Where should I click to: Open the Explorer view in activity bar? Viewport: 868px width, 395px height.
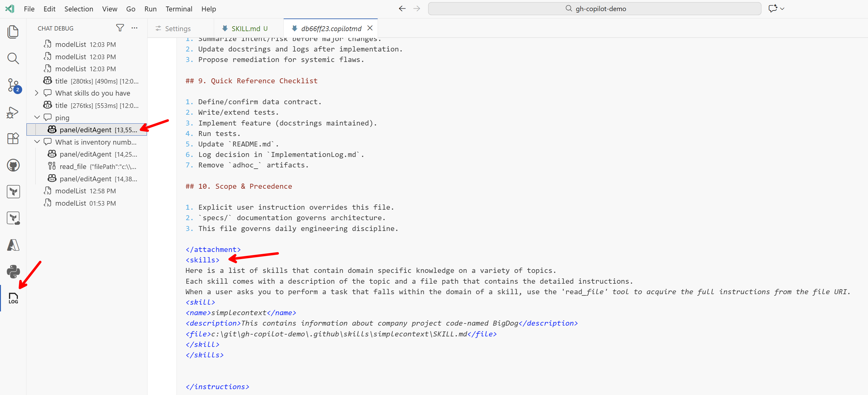click(13, 32)
